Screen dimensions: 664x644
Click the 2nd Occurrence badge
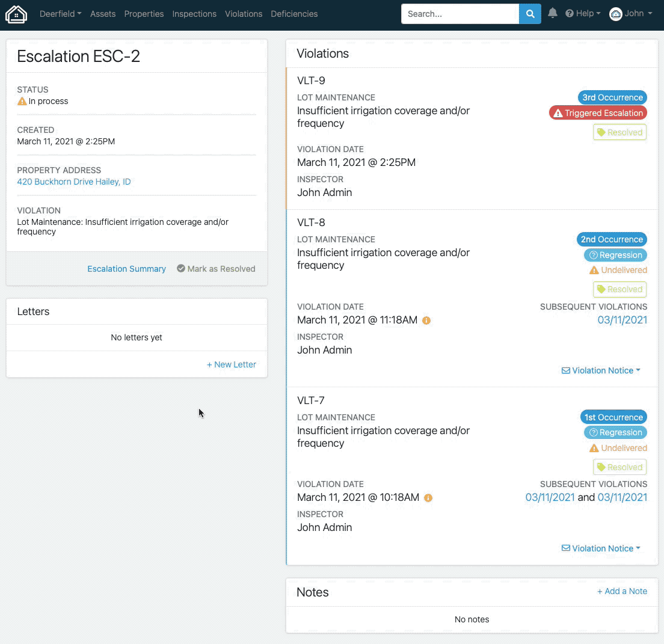[x=612, y=239]
